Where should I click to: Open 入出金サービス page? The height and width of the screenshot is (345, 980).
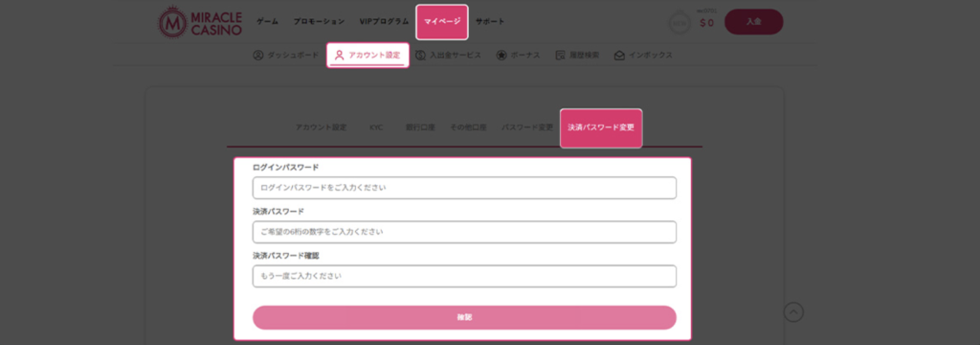(x=448, y=55)
